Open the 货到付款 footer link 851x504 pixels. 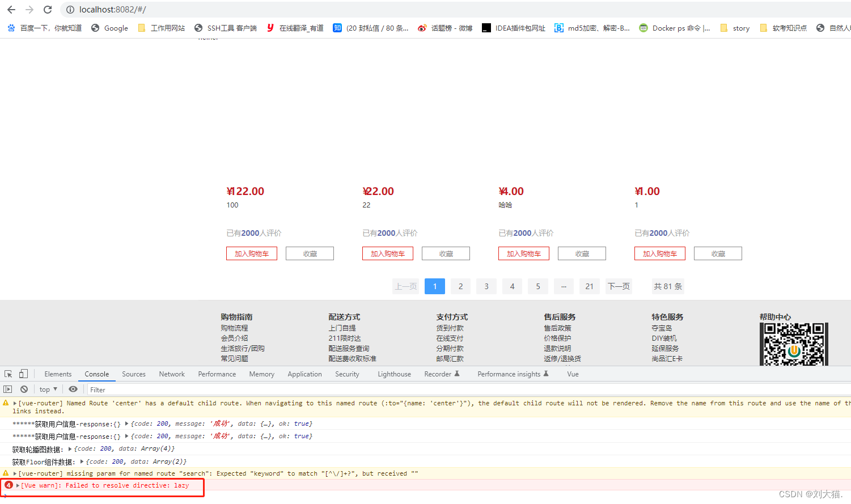pos(450,328)
